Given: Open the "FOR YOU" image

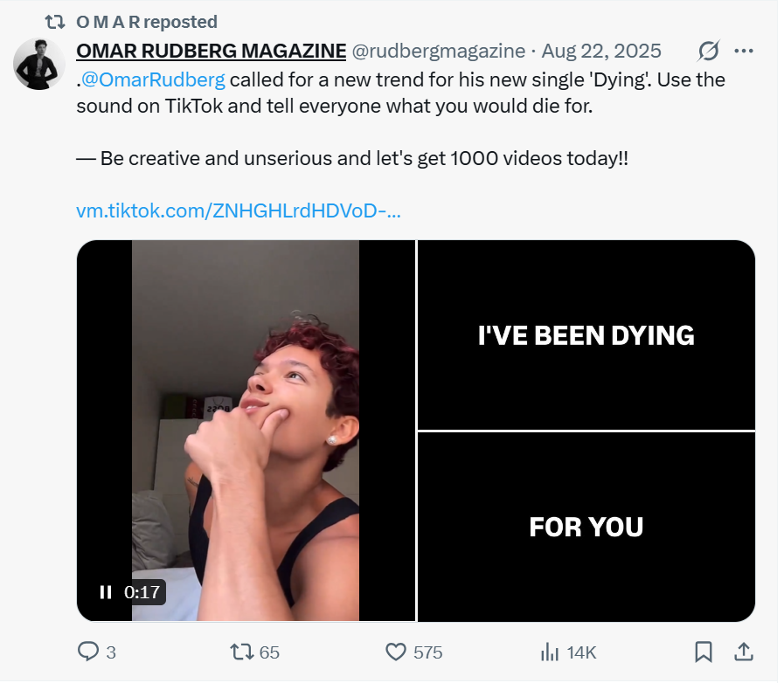Looking at the screenshot, I should [x=586, y=527].
